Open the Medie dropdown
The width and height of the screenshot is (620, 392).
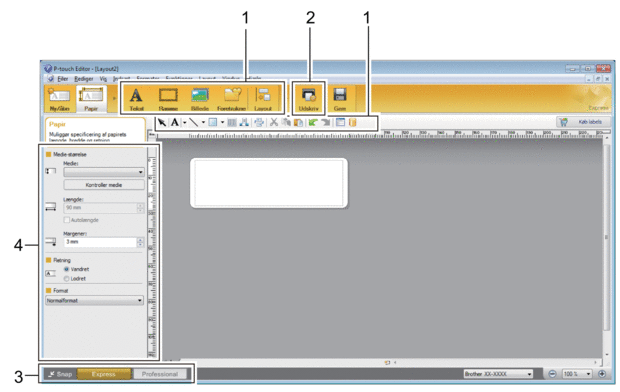(x=104, y=172)
